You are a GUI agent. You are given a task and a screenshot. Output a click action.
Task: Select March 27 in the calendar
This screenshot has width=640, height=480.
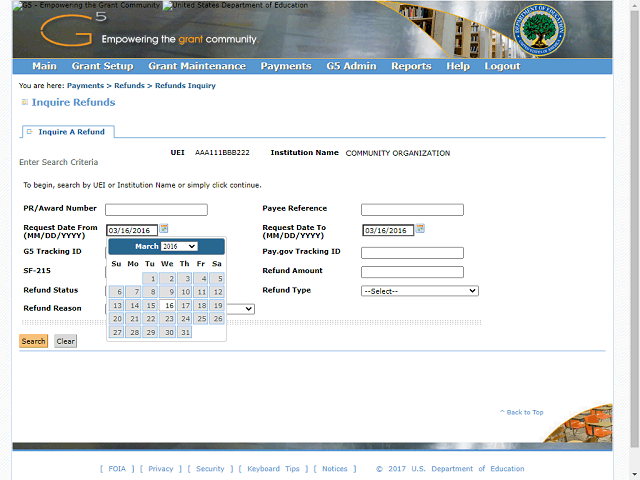click(x=116, y=332)
